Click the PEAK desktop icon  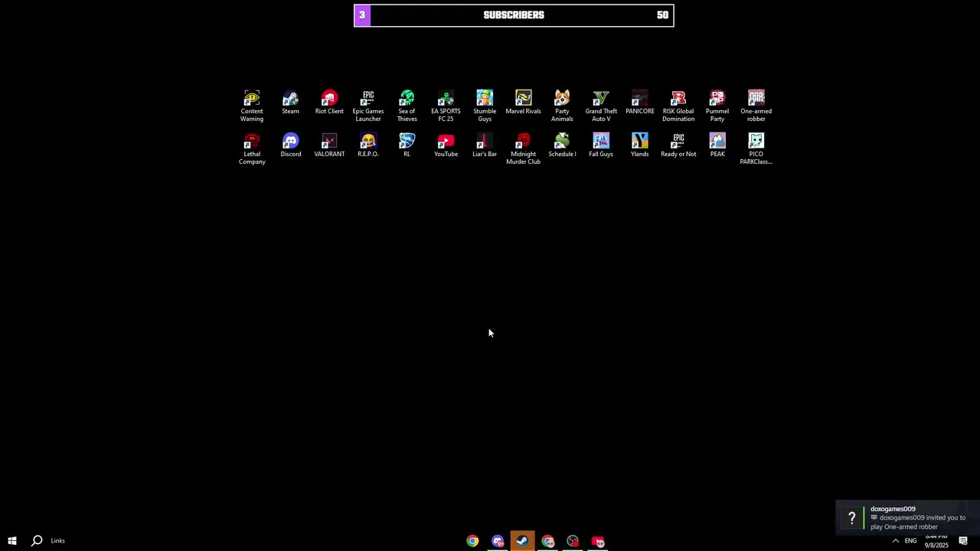pyautogui.click(x=717, y=145)
